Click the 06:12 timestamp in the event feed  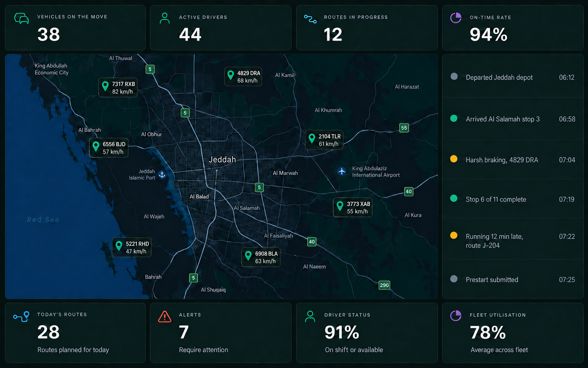tap(566, 78)
